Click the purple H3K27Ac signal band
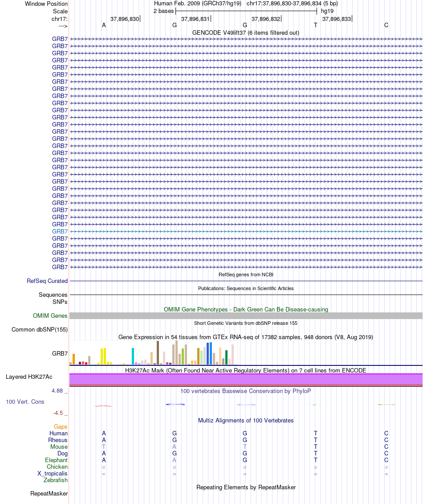The height and width of the screenshot is (504, 423). 246,379
